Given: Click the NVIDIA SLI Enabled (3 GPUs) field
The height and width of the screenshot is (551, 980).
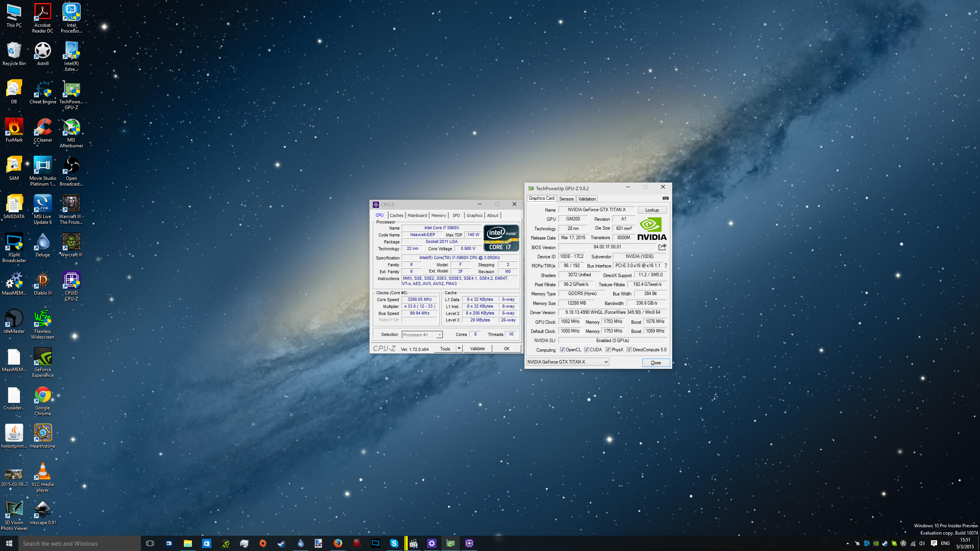Looking at the screenshot, I should (612, 341).
